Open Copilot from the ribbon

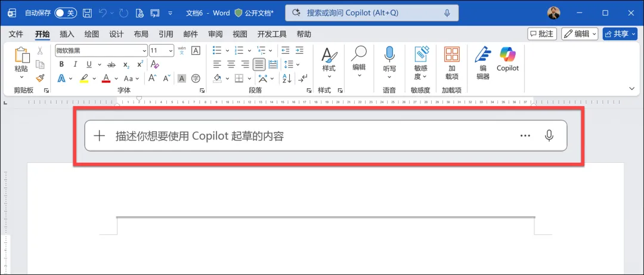[x=507, y=60]
